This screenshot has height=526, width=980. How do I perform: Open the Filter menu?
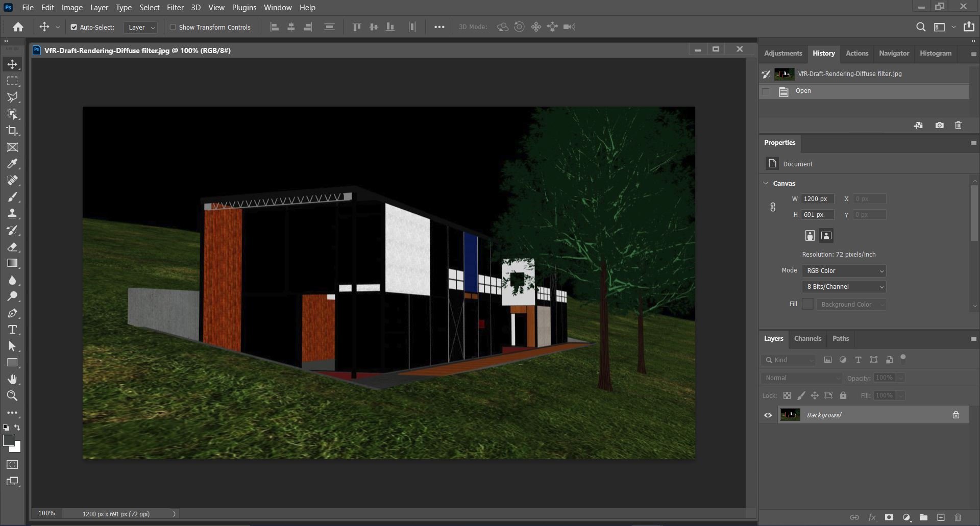(175, 7)
